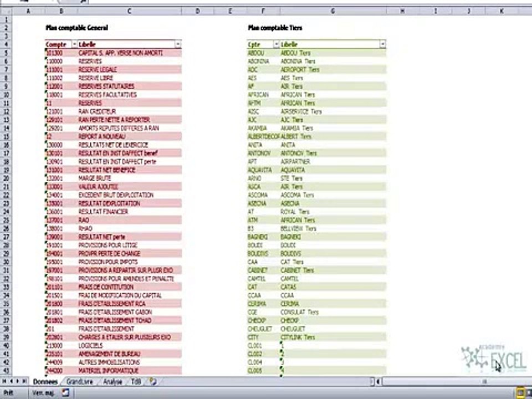
Task: Select cell 'MARGE BRUTE'
Action: pyautogui.click(x=130, y=178)
